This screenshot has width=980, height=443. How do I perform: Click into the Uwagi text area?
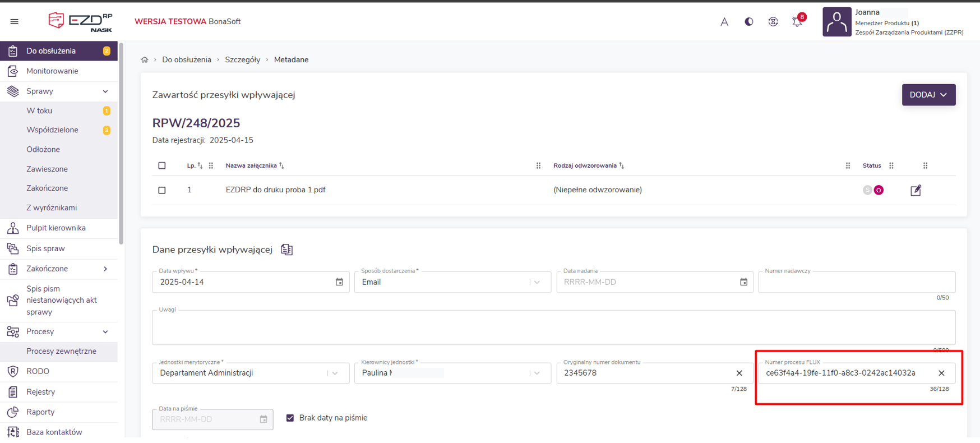pos(553,328)
